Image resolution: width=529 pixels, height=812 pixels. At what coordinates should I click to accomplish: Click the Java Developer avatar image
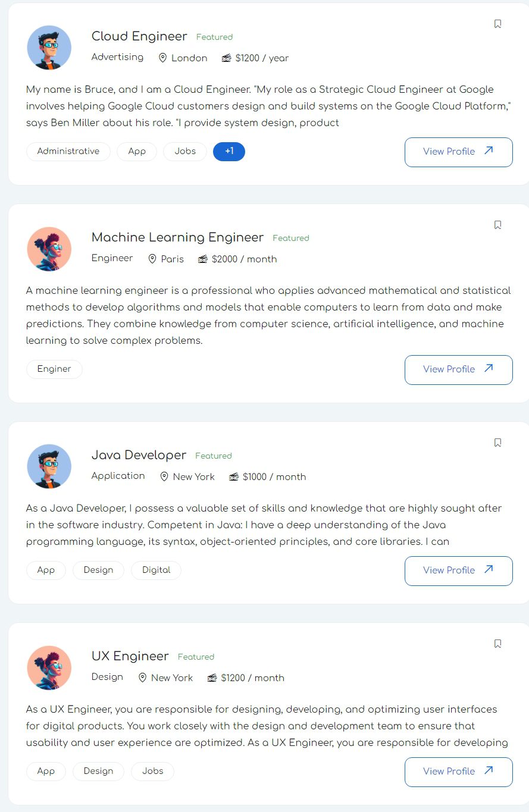click(x=49, y=466)
